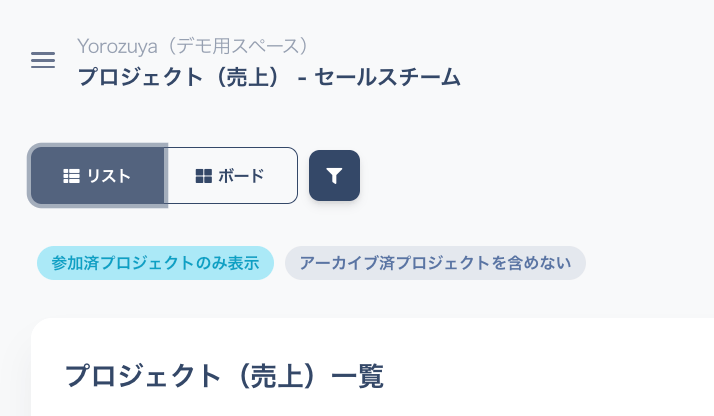Click the gray archived-projects exclusion chip
The height and width of the screenshot is (416, 714).
tap(435, 263)
